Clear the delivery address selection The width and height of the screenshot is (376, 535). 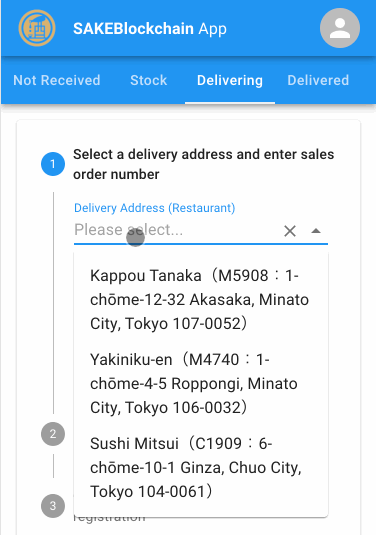tap(290, 231)
